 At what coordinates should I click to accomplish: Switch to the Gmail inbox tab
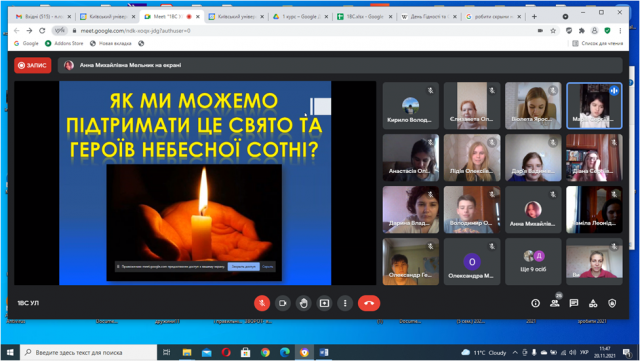pyautogui.click(x=43, y=17)
